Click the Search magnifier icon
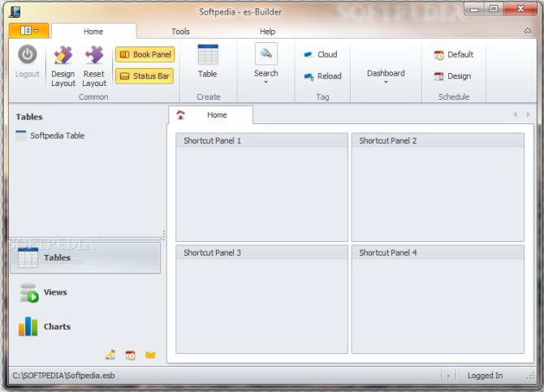The image size is (544, 392). [266, 54]
